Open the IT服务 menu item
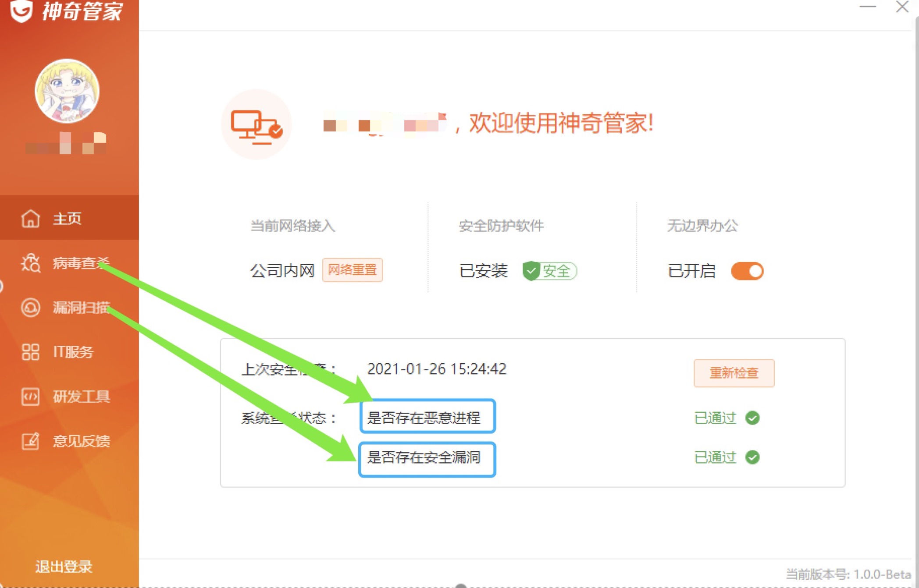Screen dimensions: 919x588 point(73,352)
